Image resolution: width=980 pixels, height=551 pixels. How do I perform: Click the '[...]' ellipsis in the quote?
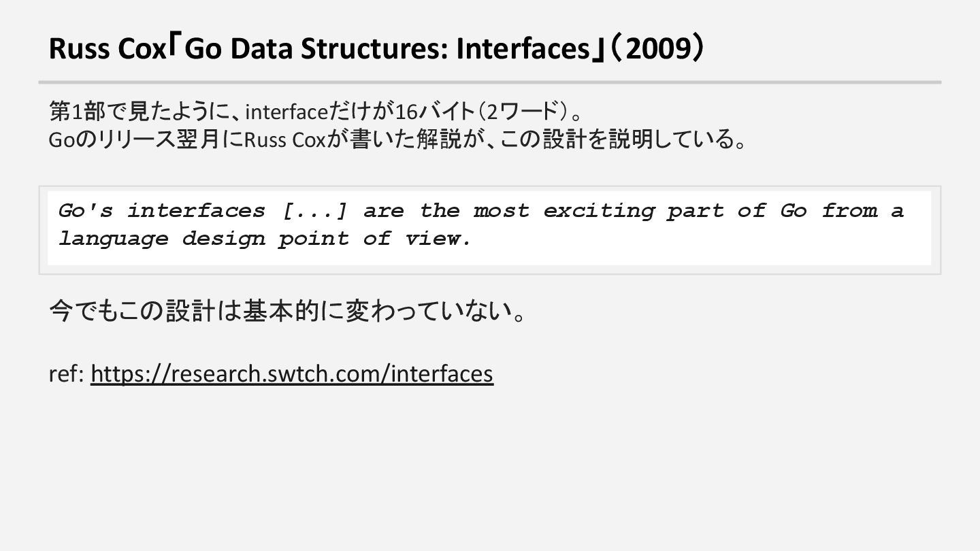click(x=314, y=211)
